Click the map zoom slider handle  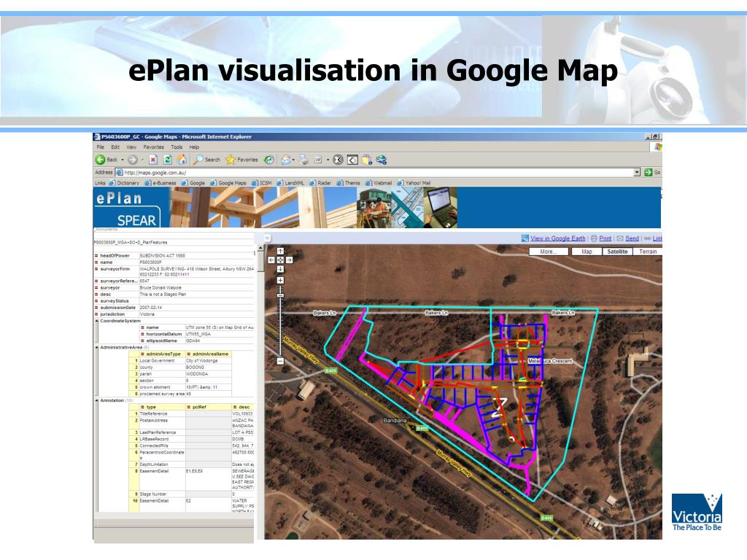coord(280,296)
